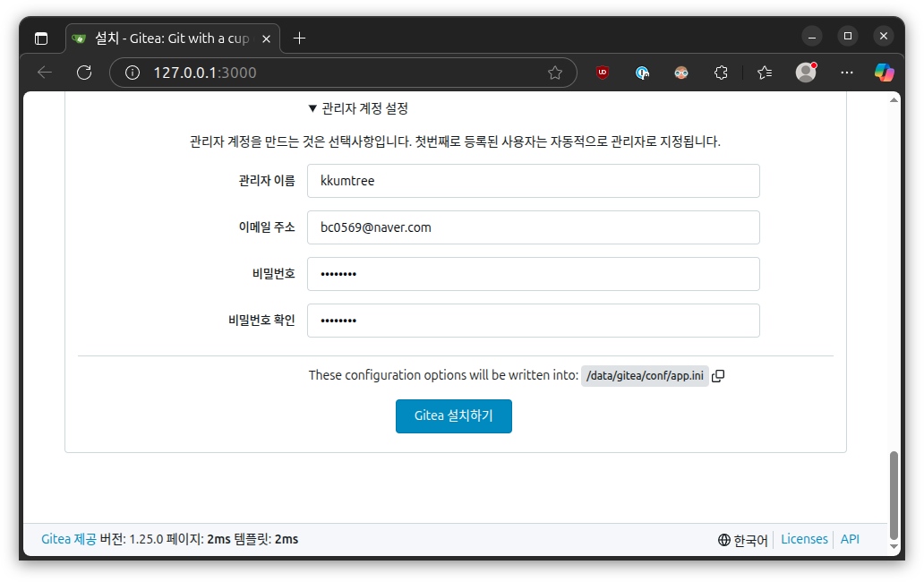The width and height of the screenshot is (924, 582).
Task: Maximize the browser window
Action: point(847,36)
